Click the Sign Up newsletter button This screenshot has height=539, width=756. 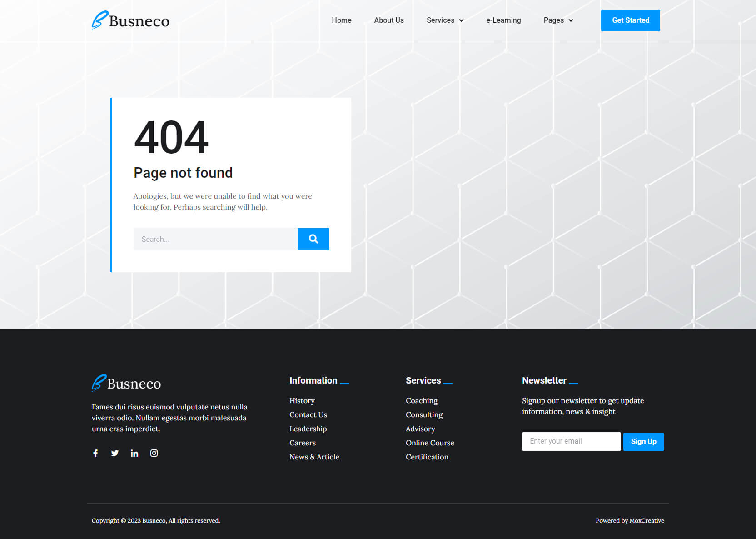pyautogui.click(x=644, y=442)
